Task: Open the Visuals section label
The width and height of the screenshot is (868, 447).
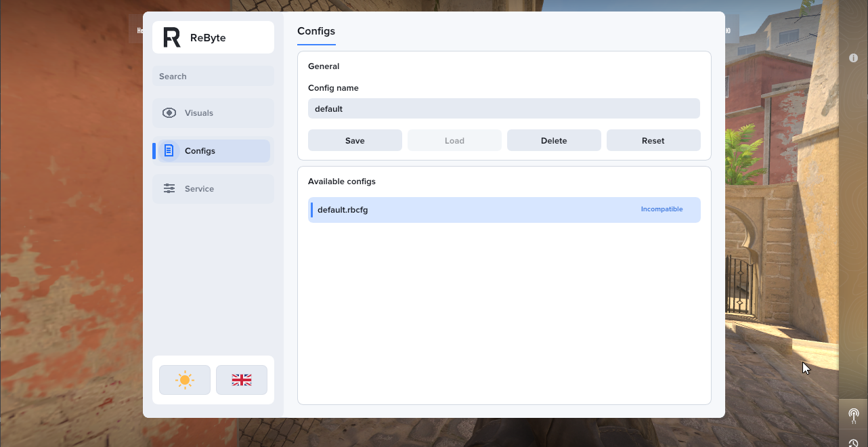Action: [x=199, y=113]
